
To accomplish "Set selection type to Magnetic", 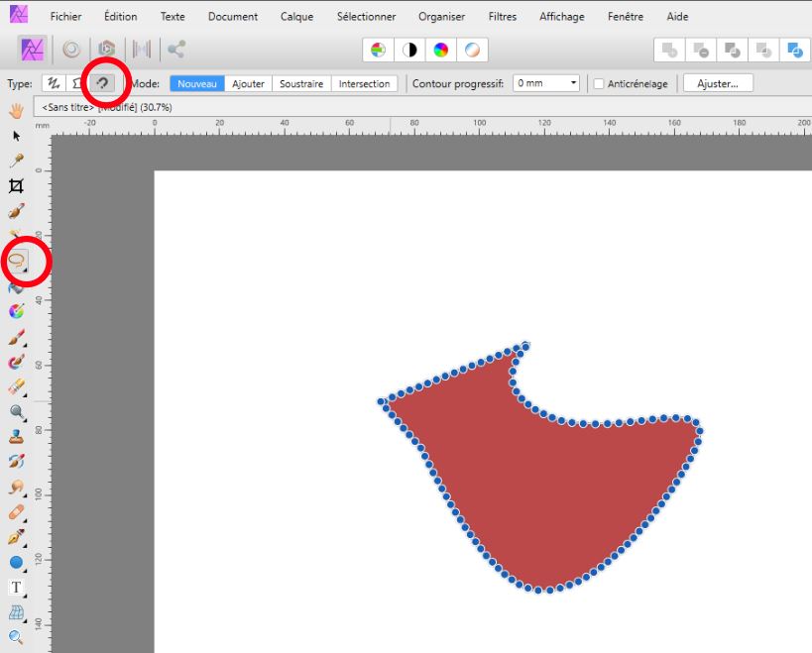I will pos(102,83).
